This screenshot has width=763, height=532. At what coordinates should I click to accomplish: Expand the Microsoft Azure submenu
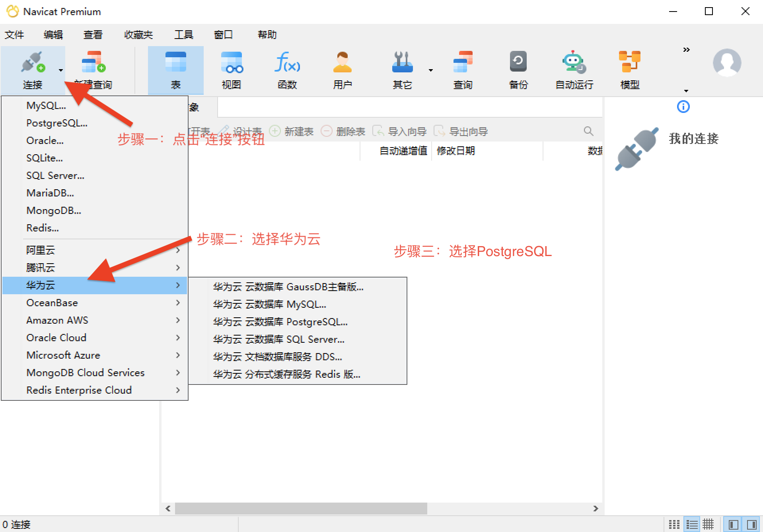[95, 355]
